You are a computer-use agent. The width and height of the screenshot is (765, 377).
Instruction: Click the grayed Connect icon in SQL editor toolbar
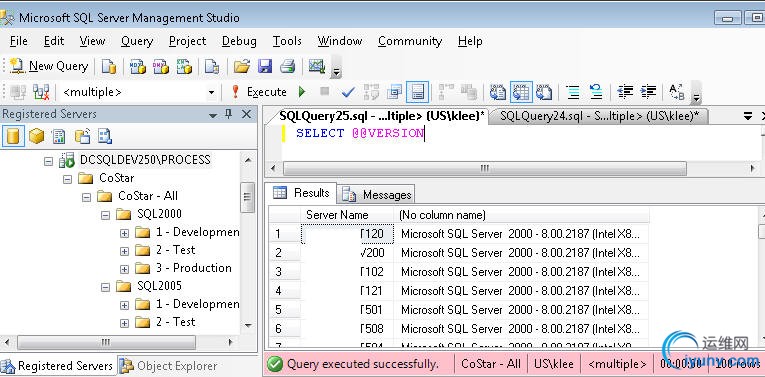[18, 92]
